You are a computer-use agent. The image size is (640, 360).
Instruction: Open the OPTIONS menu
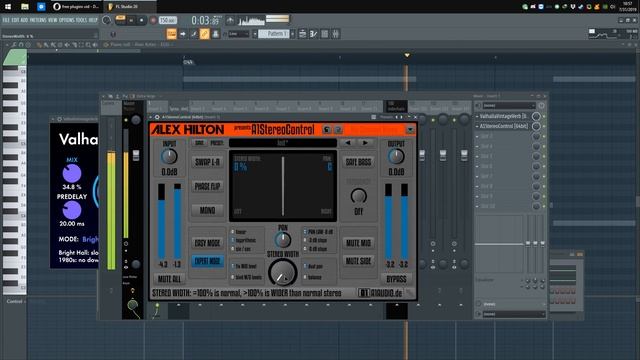67,20
